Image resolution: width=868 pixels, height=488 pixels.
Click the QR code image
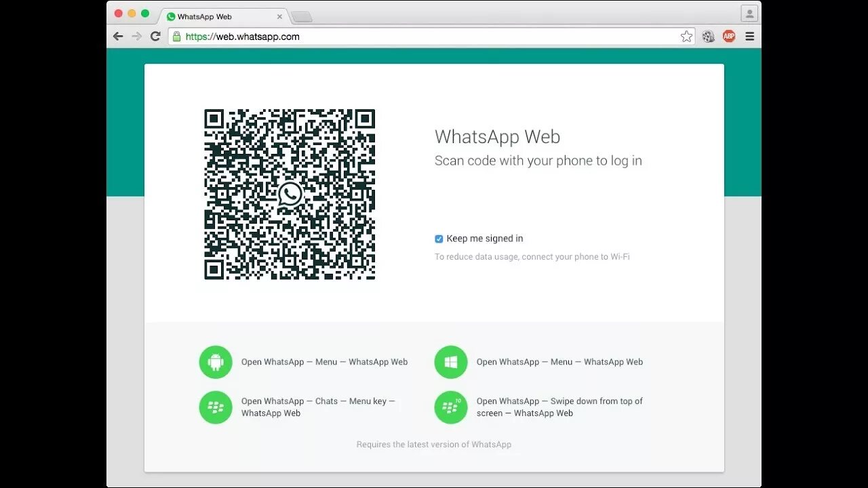click(x=290, y=195)
